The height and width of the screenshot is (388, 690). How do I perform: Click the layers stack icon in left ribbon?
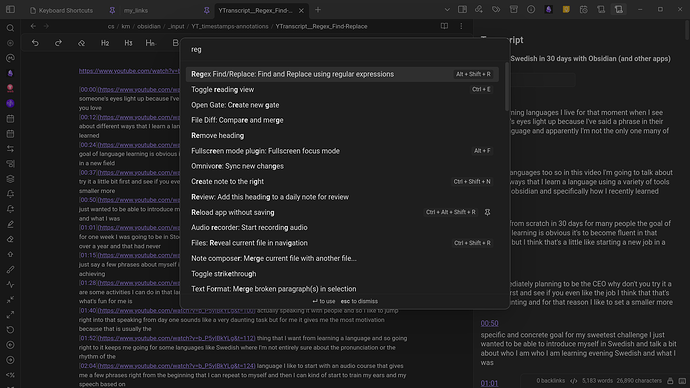coord(10,179)
